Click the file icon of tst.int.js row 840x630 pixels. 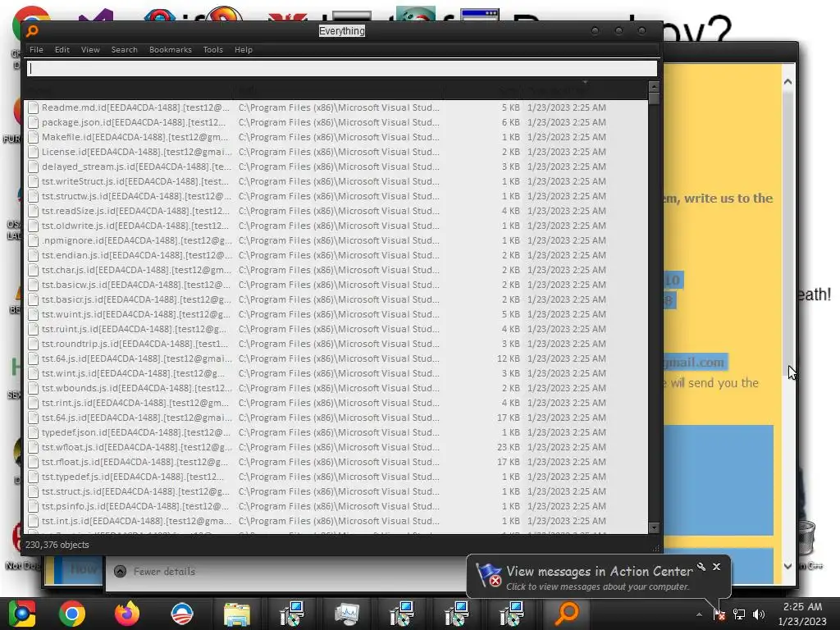click(x=33, y=521)
